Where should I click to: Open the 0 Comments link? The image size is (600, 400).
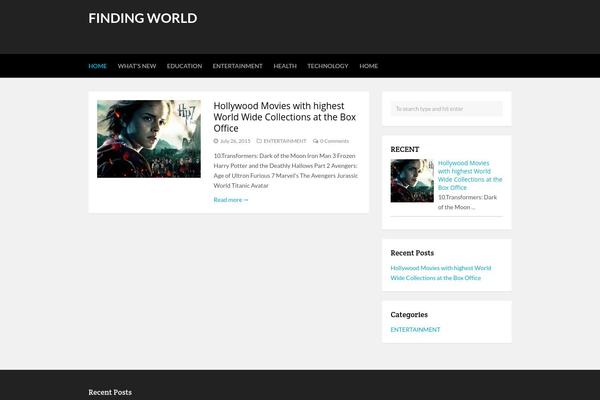334,141
